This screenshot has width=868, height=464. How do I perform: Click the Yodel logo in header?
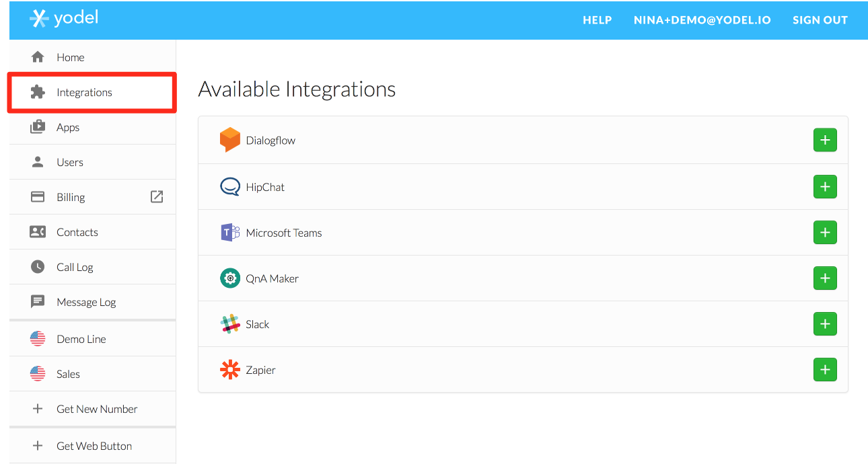tap(64, 19)
